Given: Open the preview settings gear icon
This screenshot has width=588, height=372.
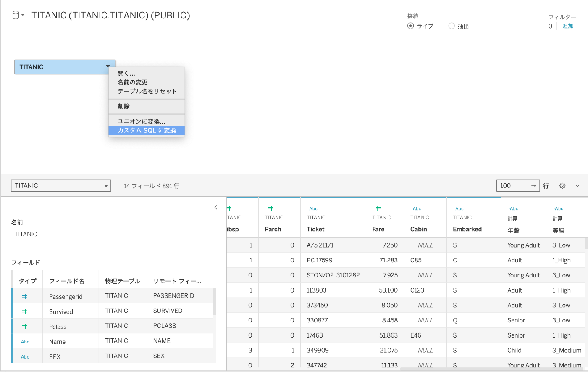Looking at the screenshot, I should (562, 186).
